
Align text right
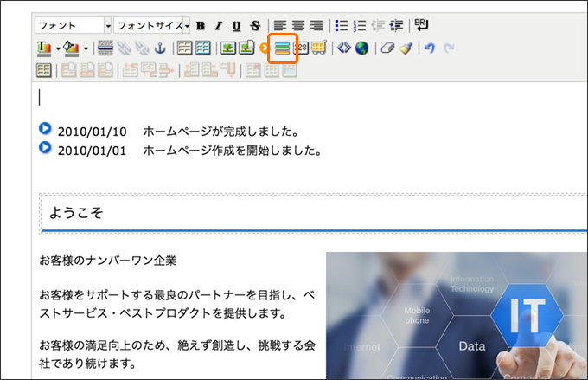316,25
